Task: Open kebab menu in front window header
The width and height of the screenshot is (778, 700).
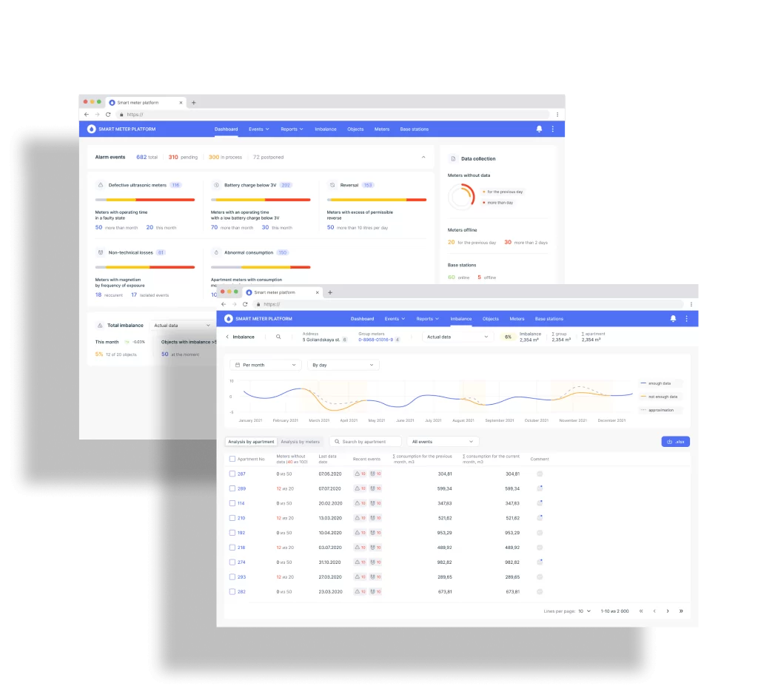Action: coord(686,319)
